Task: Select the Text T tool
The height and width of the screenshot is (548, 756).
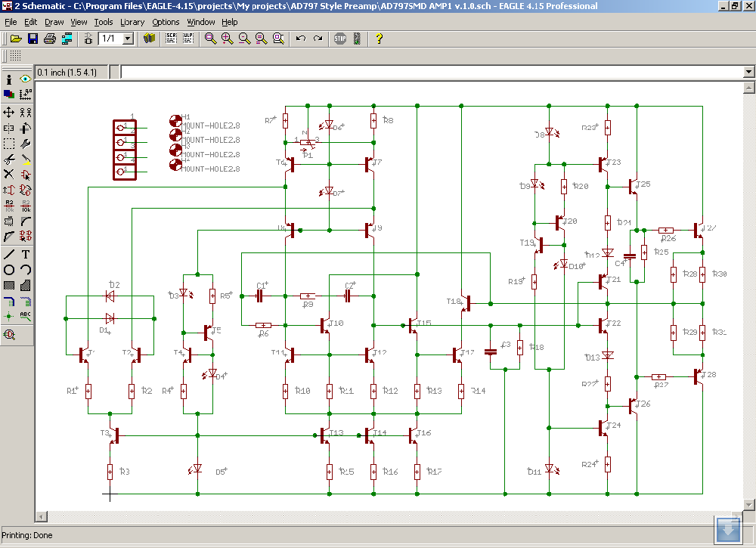Action: [26, 254]
